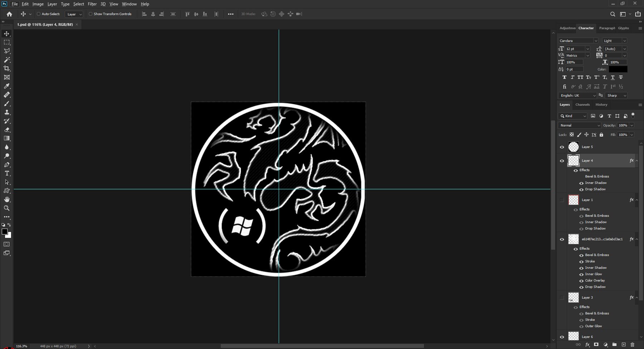Select the Horizontal Type tool
644x349 pixels.
point(7,173)
